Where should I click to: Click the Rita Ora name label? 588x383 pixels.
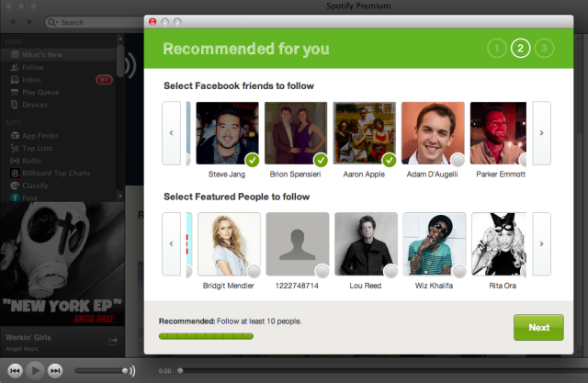tap(503, 286)
